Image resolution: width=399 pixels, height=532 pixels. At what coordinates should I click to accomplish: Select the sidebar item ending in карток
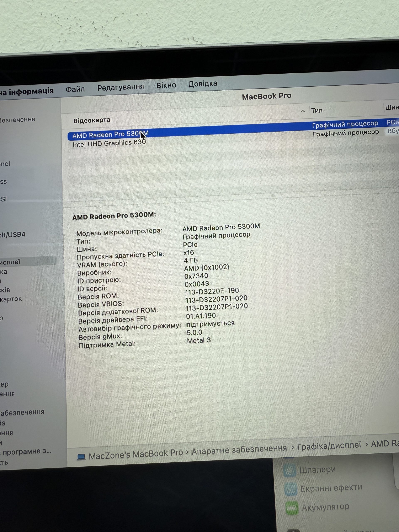(x=11, y=299)
